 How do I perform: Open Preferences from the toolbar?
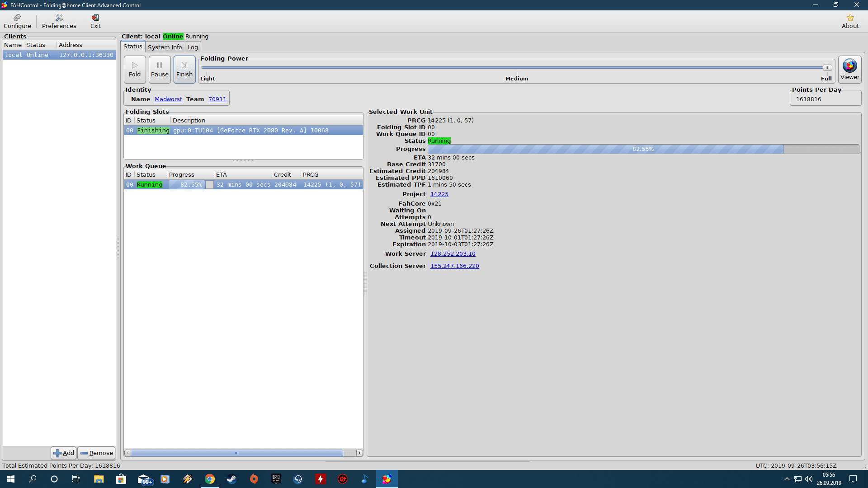coord(59,21)
